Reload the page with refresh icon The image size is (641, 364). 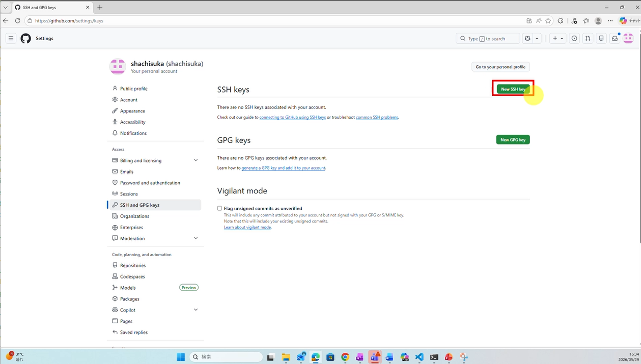(x=17, y=21)
